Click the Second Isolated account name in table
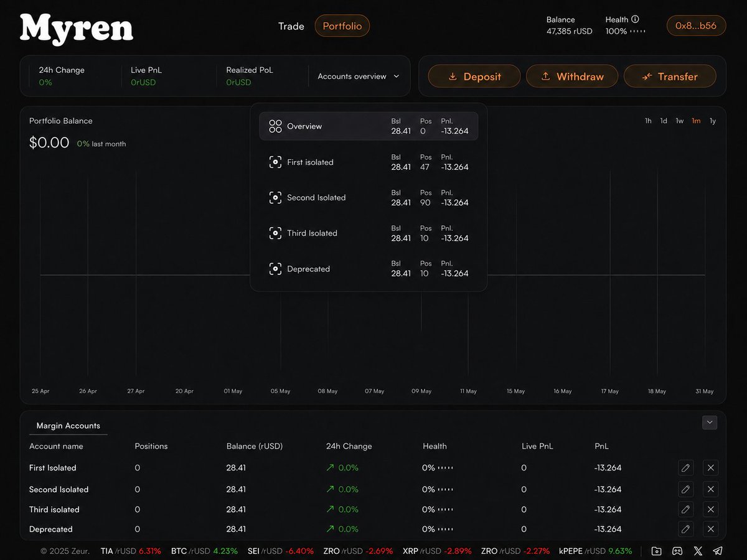 (x=59, y=489)
